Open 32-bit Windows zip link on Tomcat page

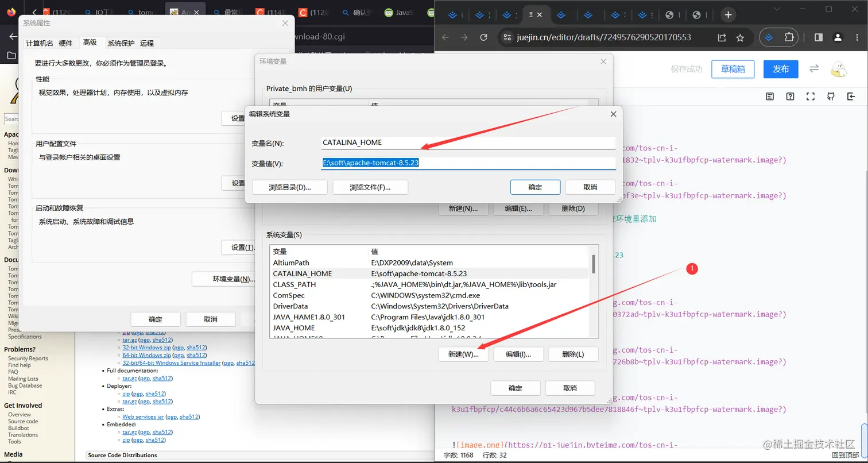click(146, 348)
